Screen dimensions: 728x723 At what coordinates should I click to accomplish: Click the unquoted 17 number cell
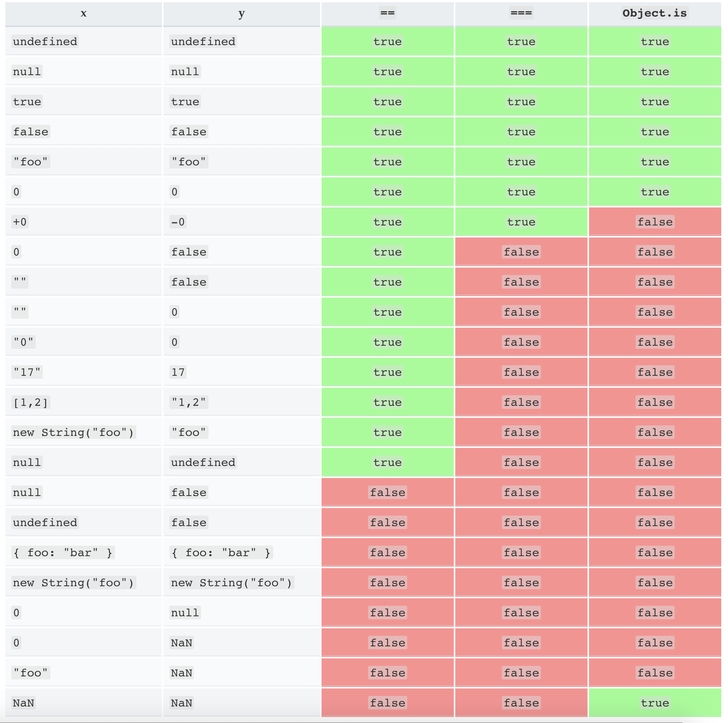pyautogui.click(x=178, y=372)
